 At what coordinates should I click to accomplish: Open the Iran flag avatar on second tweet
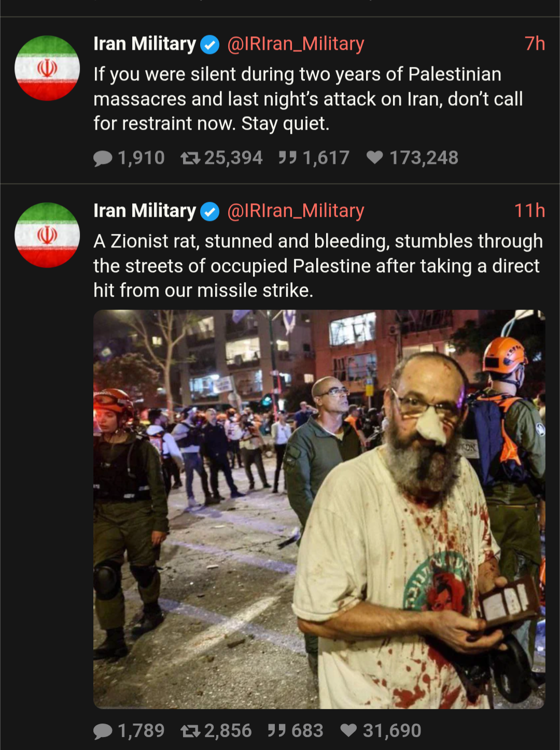pos(47,235)
